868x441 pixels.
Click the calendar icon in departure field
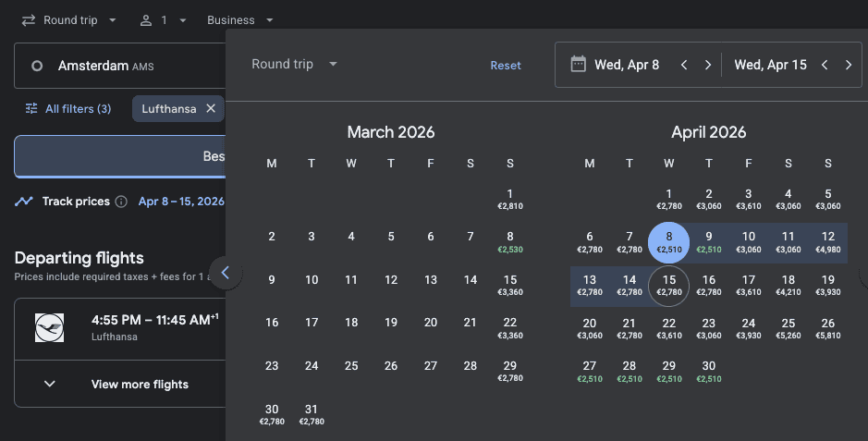click(579, 65)
